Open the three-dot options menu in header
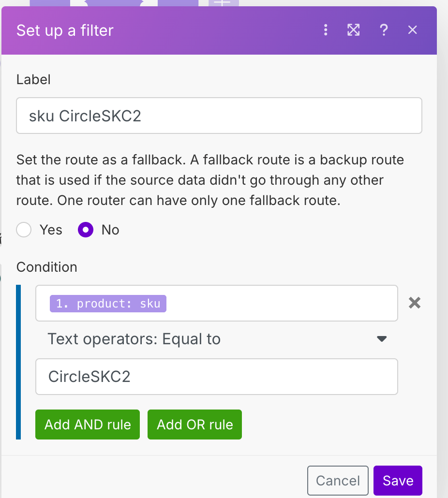 click(326, 30)
